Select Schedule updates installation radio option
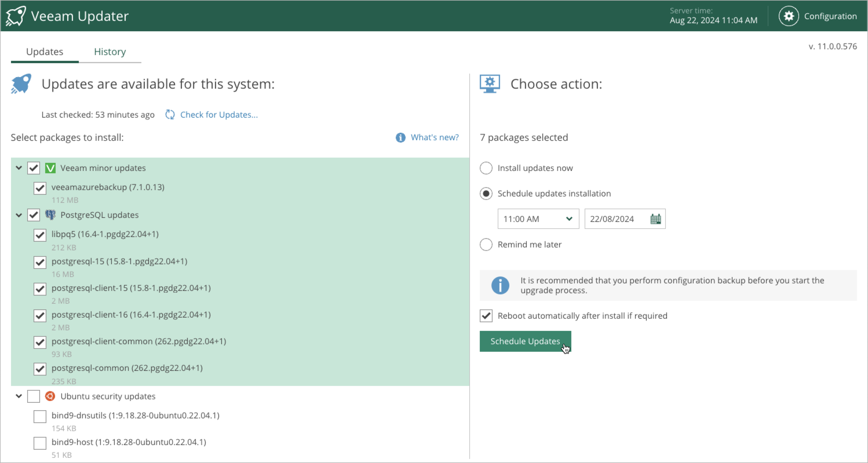The width and height of the screenshot is (868, 463). coord(486,194)
